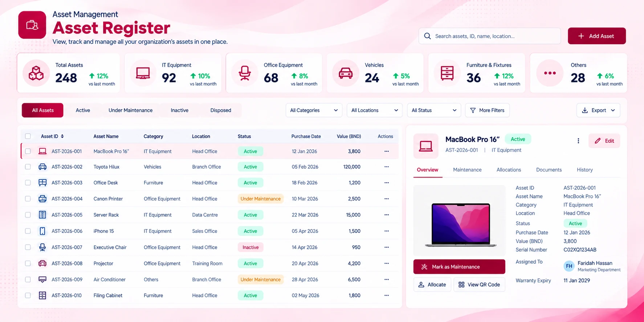Screen dimensions: 644x322
Task: Click the MacBook product image thumbnail
Action: [460, 221]
